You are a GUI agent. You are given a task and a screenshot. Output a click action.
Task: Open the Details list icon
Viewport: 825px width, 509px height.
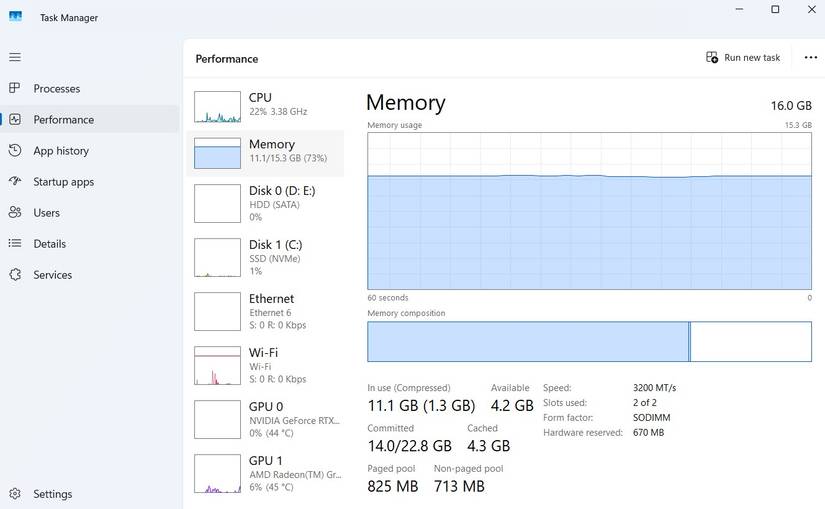pyautogui.click(x=15, y=243)
